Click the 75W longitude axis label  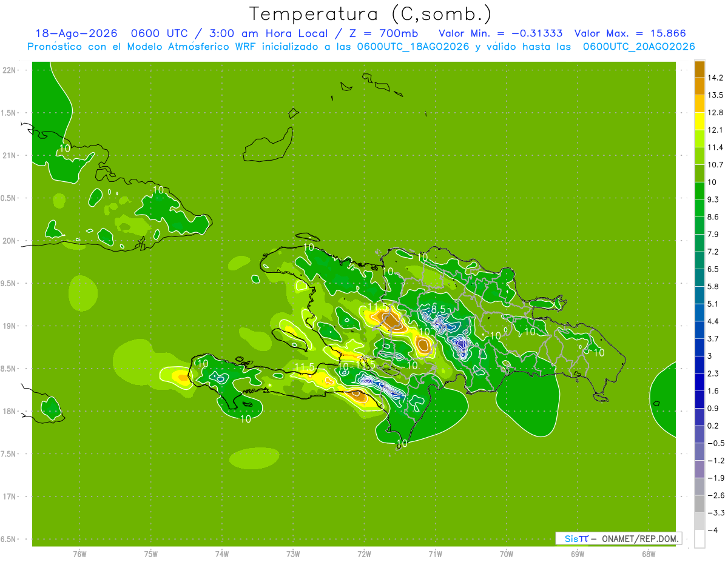pyautogui.click(x=150, y=554)
